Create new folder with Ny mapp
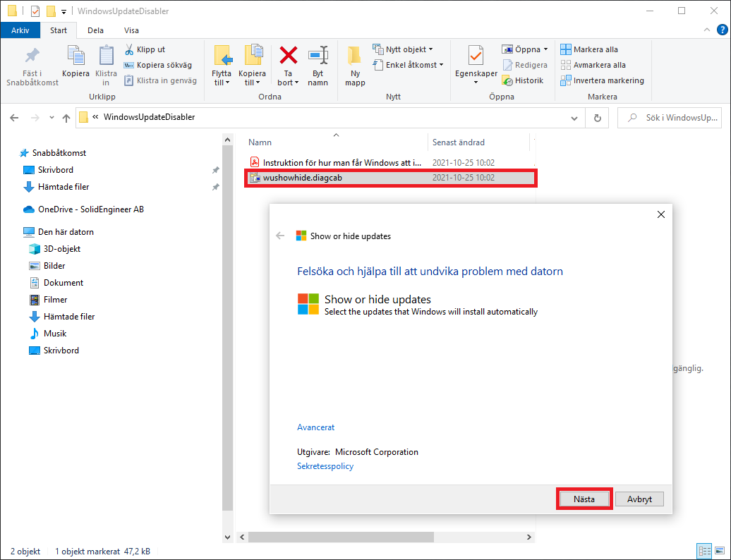The width and height of the screenshot is (731, 560). click(x=355, y=56)
